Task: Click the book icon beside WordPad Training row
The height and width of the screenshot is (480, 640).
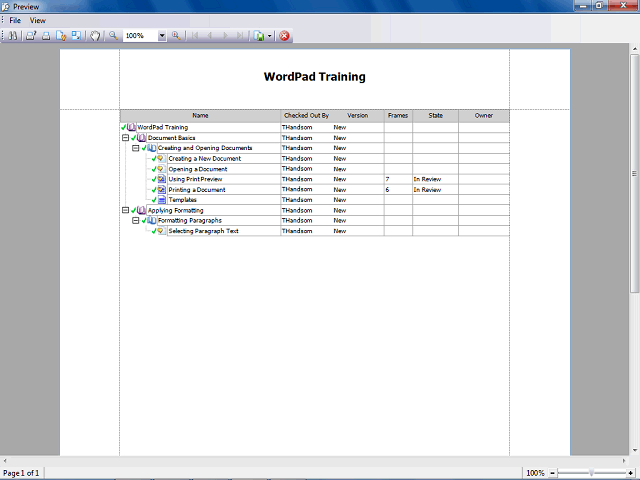Action: point(131,127)
